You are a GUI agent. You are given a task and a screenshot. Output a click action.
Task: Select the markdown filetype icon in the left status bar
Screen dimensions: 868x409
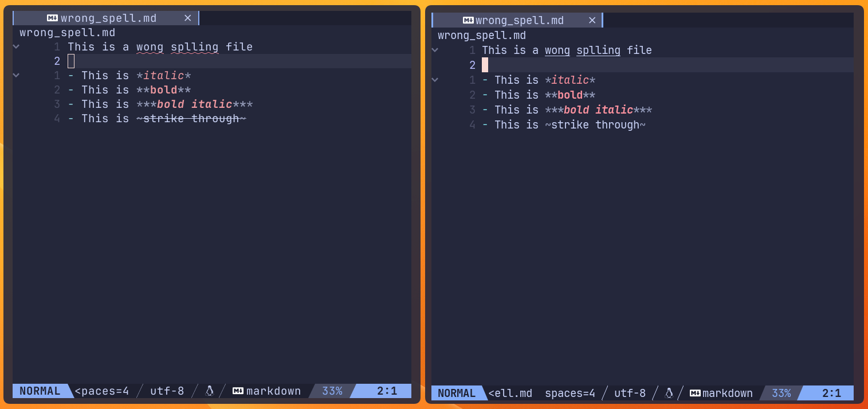coord(237,391)
